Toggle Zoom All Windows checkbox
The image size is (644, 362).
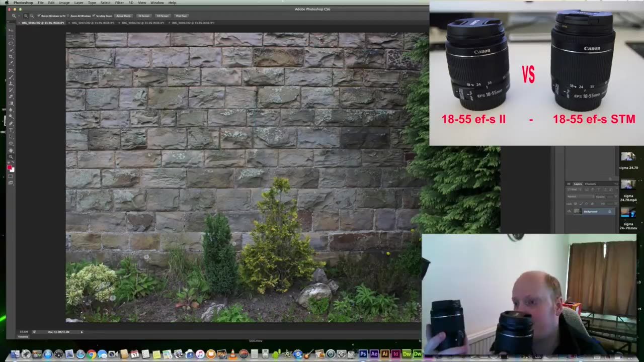pyautogui.click(x=68, y=16)
